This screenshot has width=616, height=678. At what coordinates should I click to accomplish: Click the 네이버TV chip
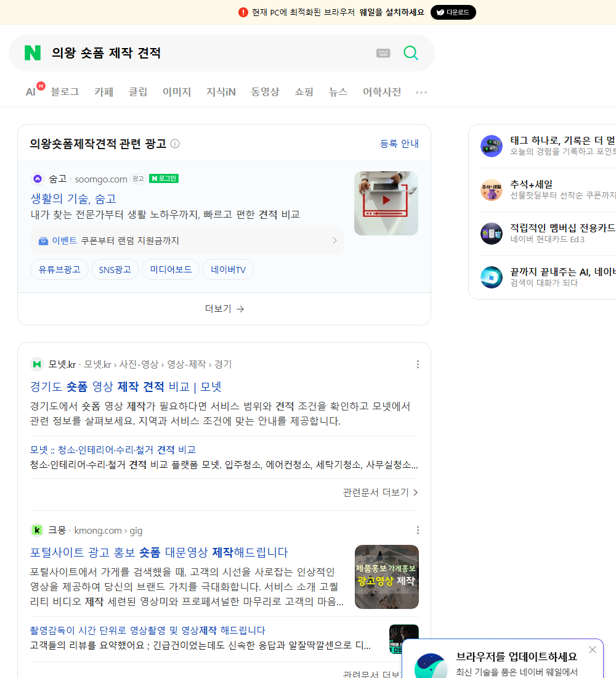click(x=229, y=269)
